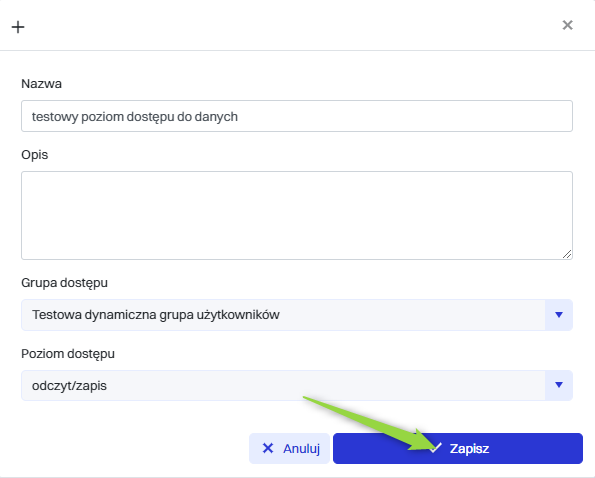
Task: Click the resize grip of Opis textarea
Action: click(567, 254)
